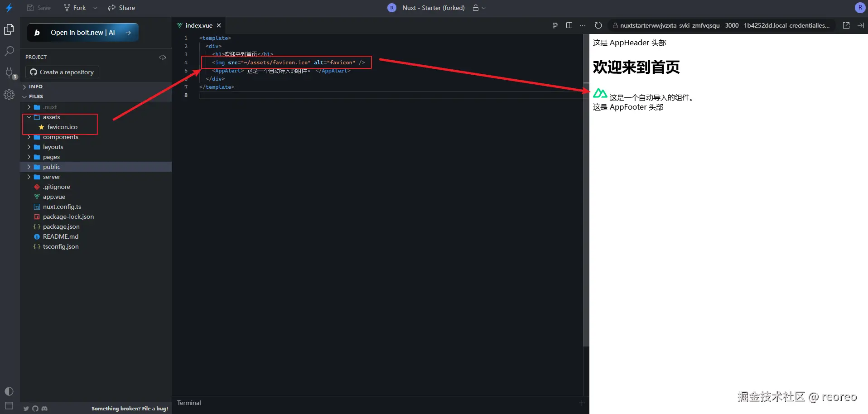
Task: Click the split editor icon
Action: (x=569, y=25)
